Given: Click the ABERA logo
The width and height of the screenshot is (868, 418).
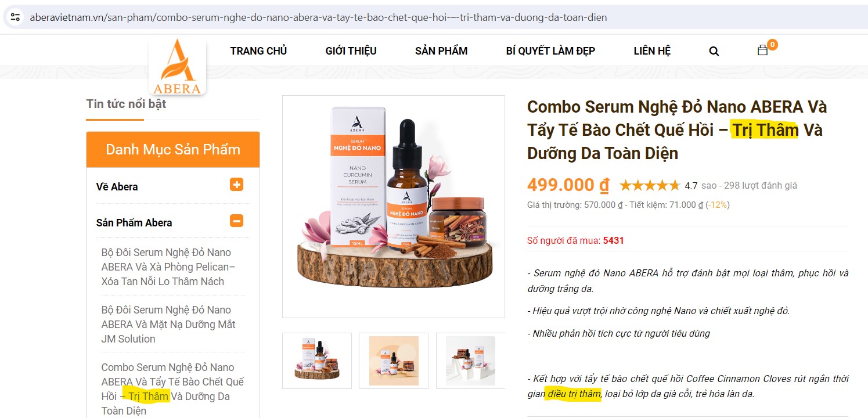Looking at the screenshot, I should [177, 67].
